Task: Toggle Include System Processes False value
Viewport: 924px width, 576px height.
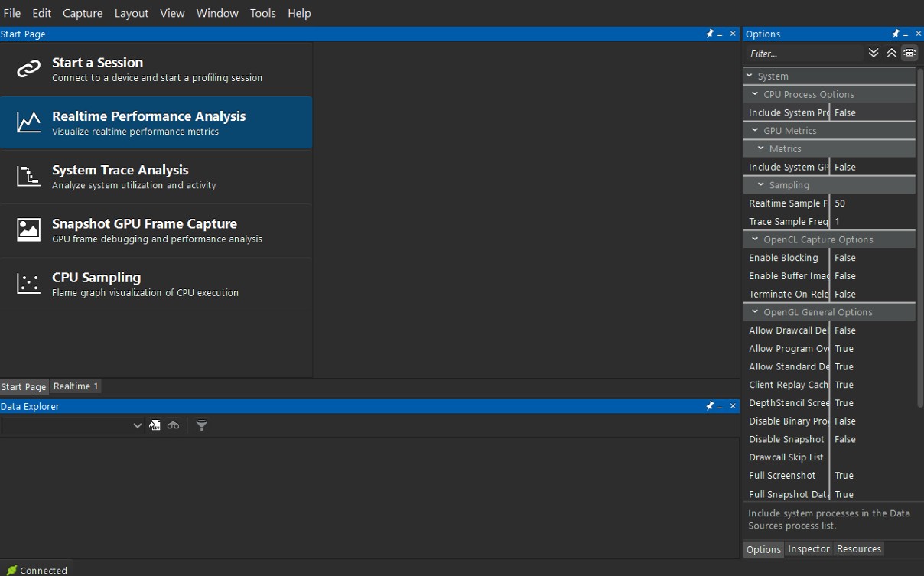Action: tap(873, 112)
